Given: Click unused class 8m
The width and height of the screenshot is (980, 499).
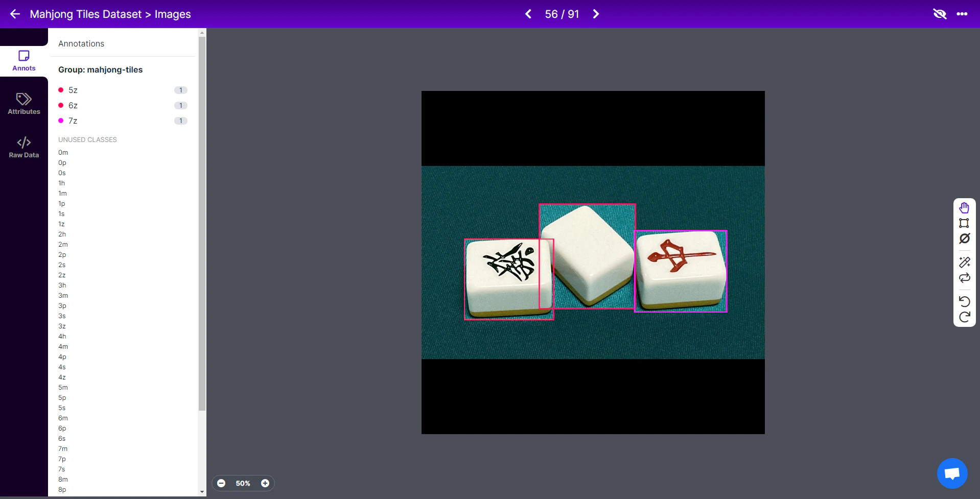Looking at the screenshot, I should pos(63,479).
